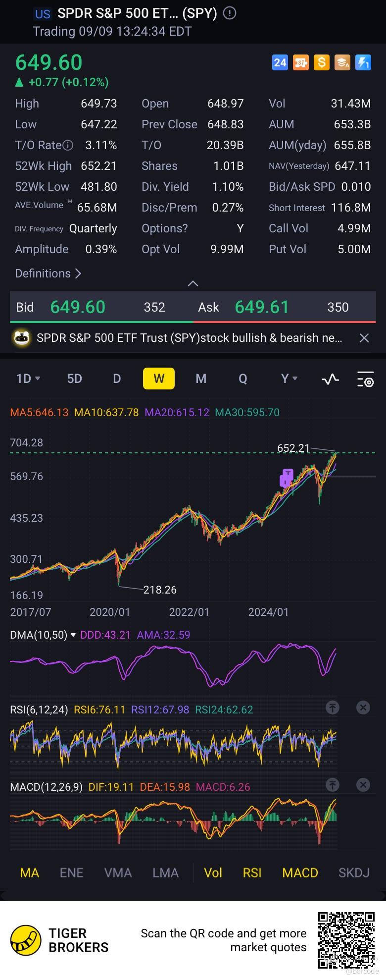Screen dimensions: 386x980
Task: Open the chart comparison wave icon
Action: 330,380
